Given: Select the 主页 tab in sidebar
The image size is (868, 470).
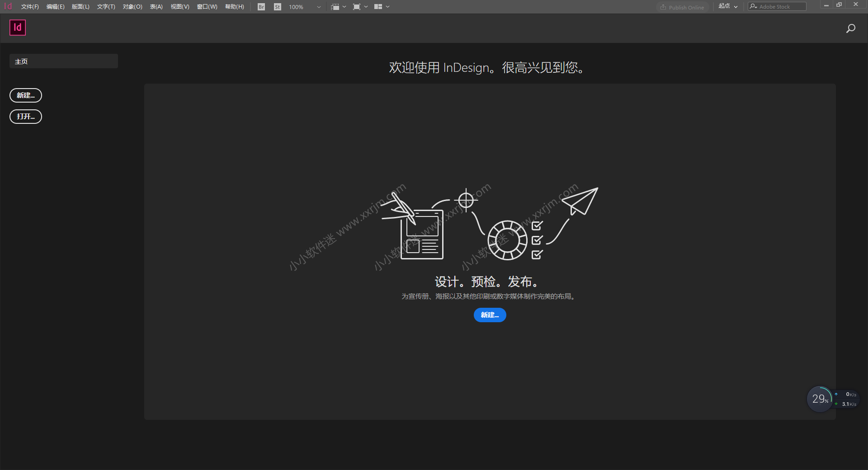Looking at the screenshot, I should tap(64, 61).
